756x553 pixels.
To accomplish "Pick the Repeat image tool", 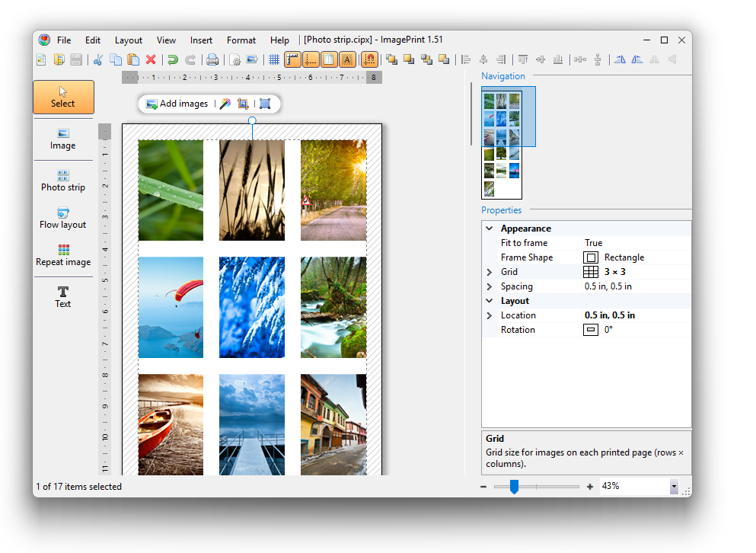I will pos(63,255).
